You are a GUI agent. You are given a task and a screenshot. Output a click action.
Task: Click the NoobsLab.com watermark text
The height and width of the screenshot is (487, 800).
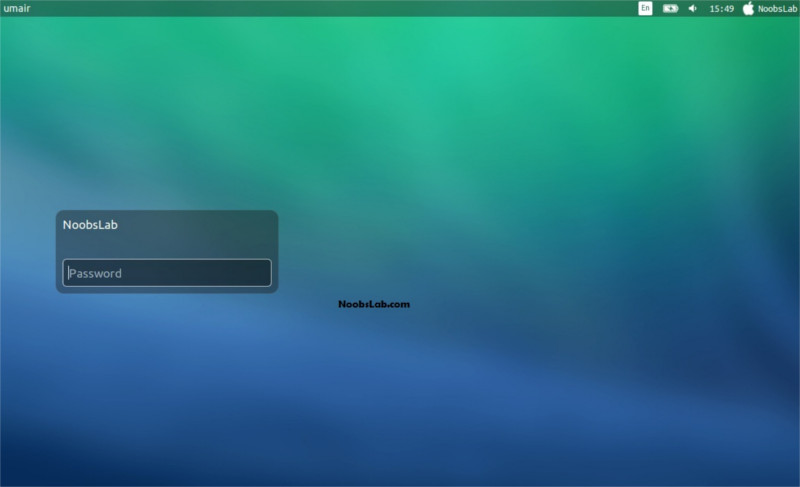coord(374,304)
